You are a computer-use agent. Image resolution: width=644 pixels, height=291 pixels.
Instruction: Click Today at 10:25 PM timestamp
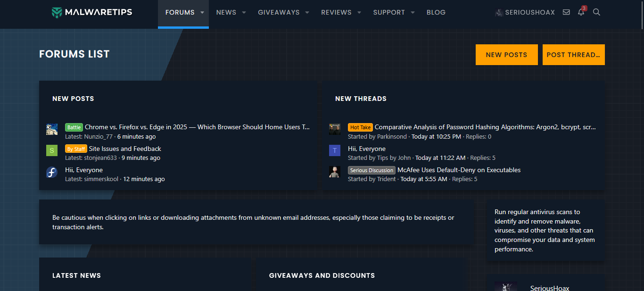pos(436,137)
